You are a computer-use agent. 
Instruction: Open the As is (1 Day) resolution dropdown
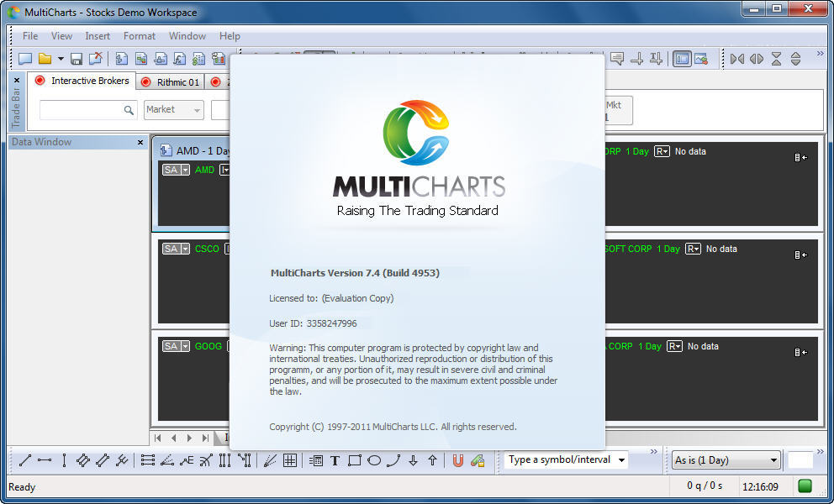pyautogui.click(x=726, y=460)
